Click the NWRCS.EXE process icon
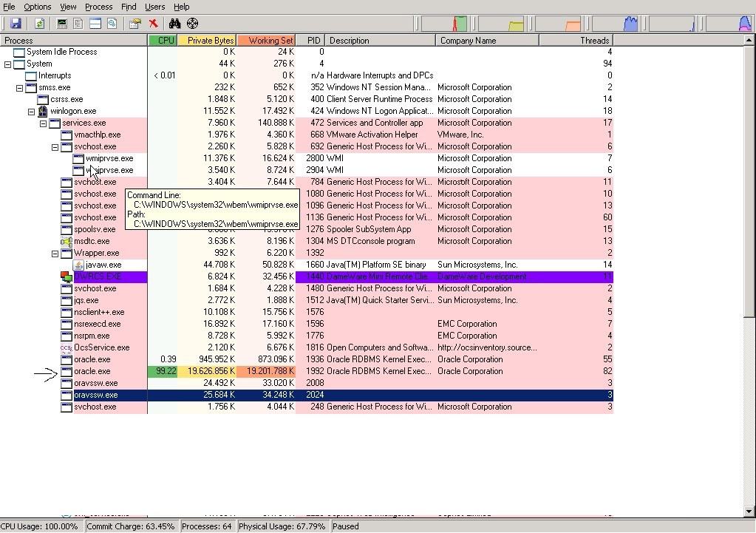 point(66,276)
